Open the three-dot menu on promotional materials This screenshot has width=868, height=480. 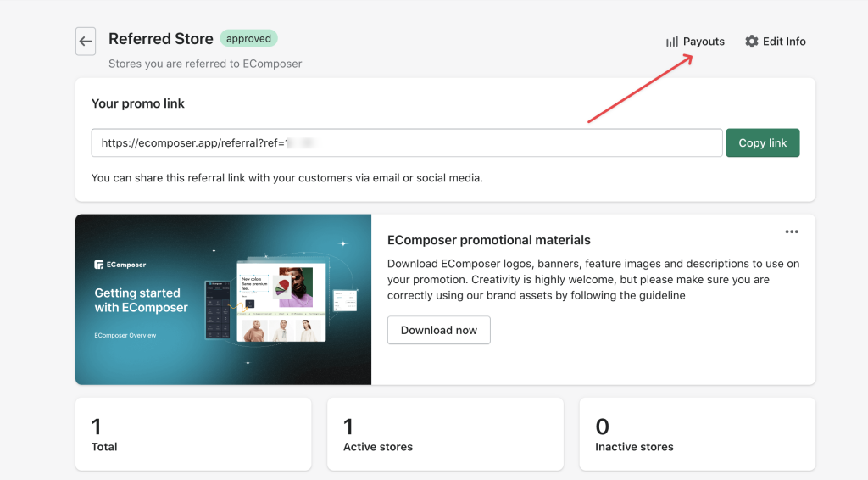[792, 232]
